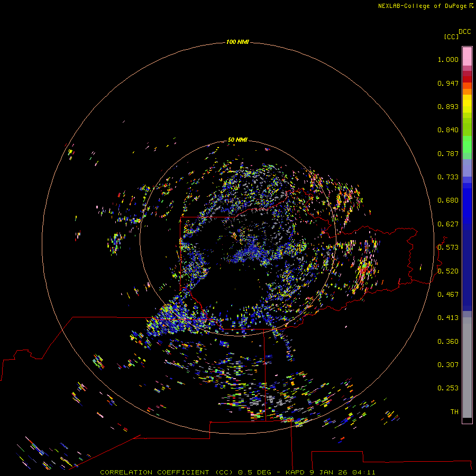Select the 0.627 scale value
Image resolution: width=476 pixels, height=476 pixels.
[x=448, y=224]
